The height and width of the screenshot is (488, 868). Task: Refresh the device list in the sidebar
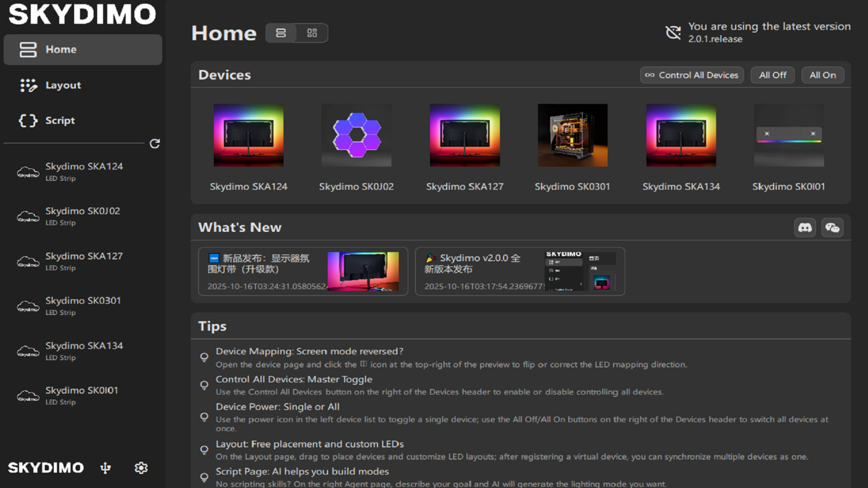155,144
